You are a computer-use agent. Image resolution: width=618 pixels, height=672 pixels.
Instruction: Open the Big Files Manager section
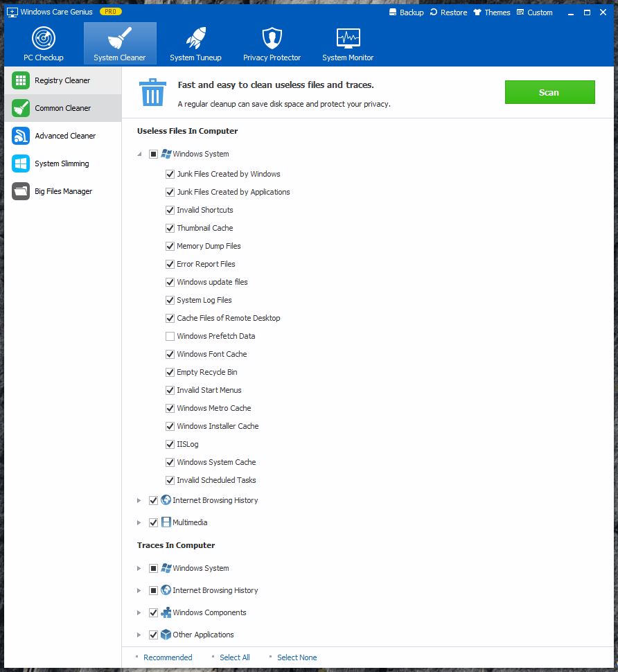[x=63, y=191]
